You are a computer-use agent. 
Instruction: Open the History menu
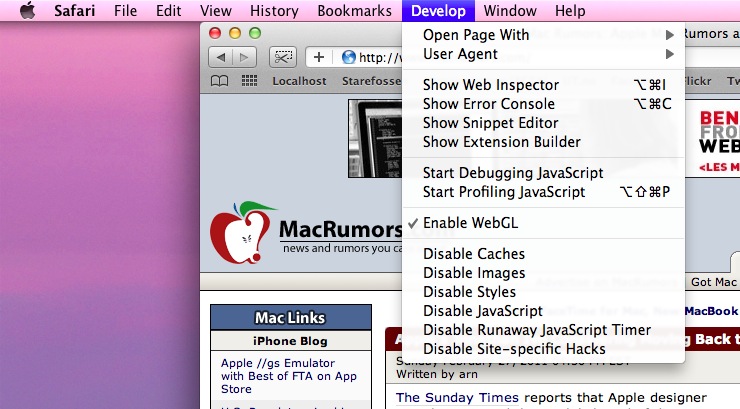pos(274,10)
